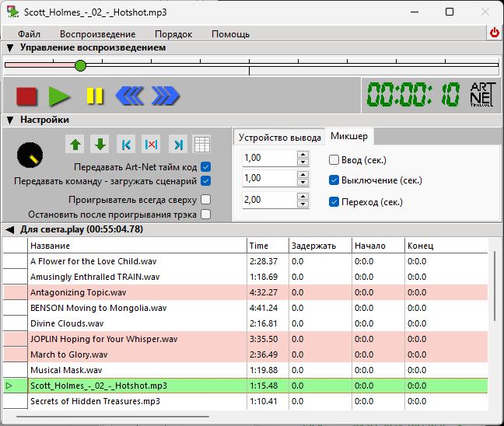
Task: Toggle 'Передавать команду - загружать сценарий' checkbox
Action: pos(205,181)
